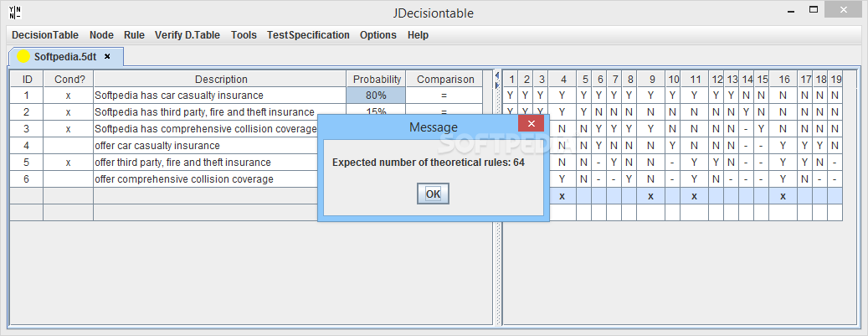The image size is (868, 336).
Task: Select the 15% probability cell
Action: coord(377,112)
